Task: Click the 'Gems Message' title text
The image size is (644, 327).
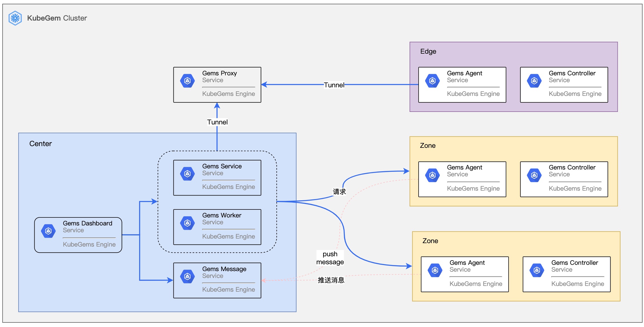Action: point(224,269)
